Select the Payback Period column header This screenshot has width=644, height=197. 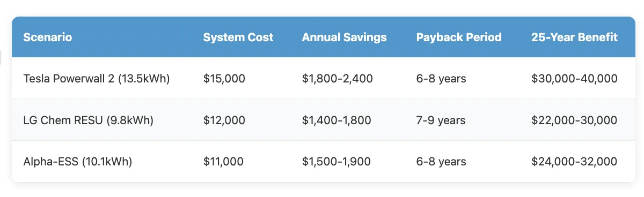pyautogui.click(x=459, y=37)
